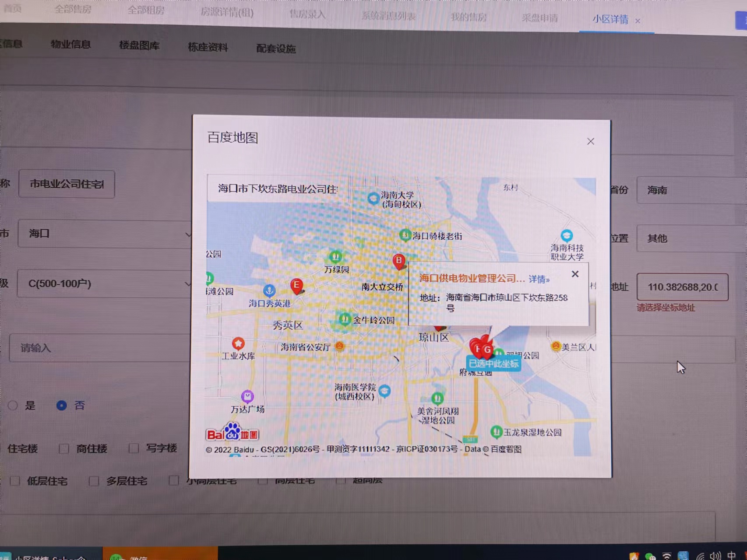Click the 省份 field showing 海南

tap(691, 190)
